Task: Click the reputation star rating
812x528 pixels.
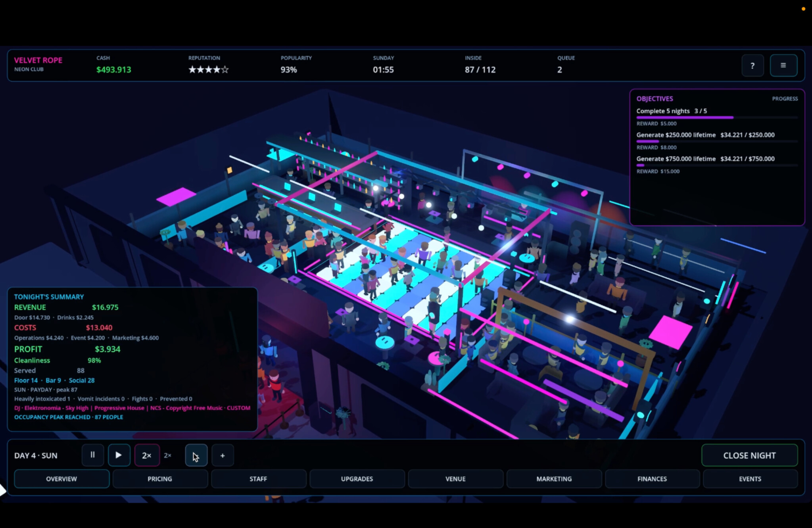Action: pyautogui.click(x=209, y=70)
